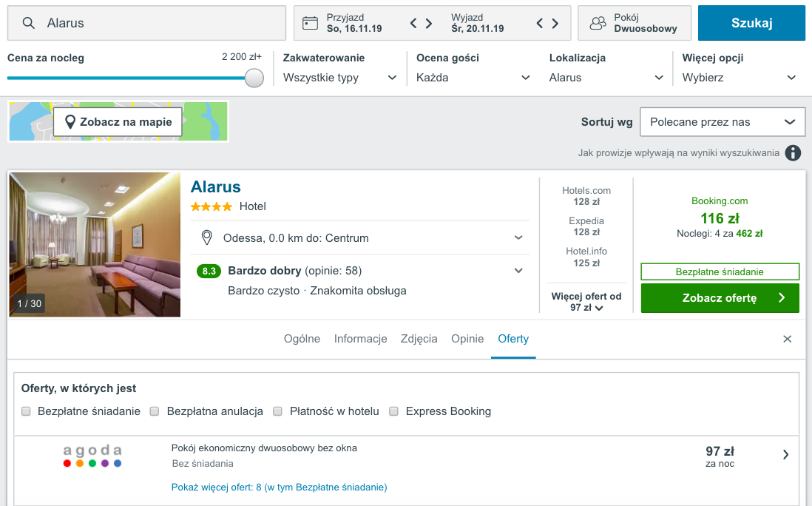Viewport: 812px width, 506px height.
Task: Open the hotel room photo thumbnail
Action: click(x=95, y=244)
